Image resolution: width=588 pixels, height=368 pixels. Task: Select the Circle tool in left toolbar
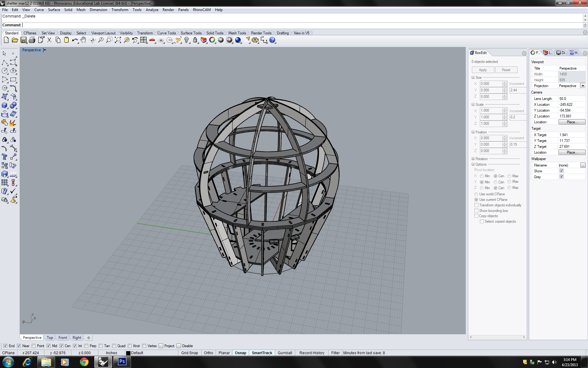pyautogui.click(x=5, y=71)
